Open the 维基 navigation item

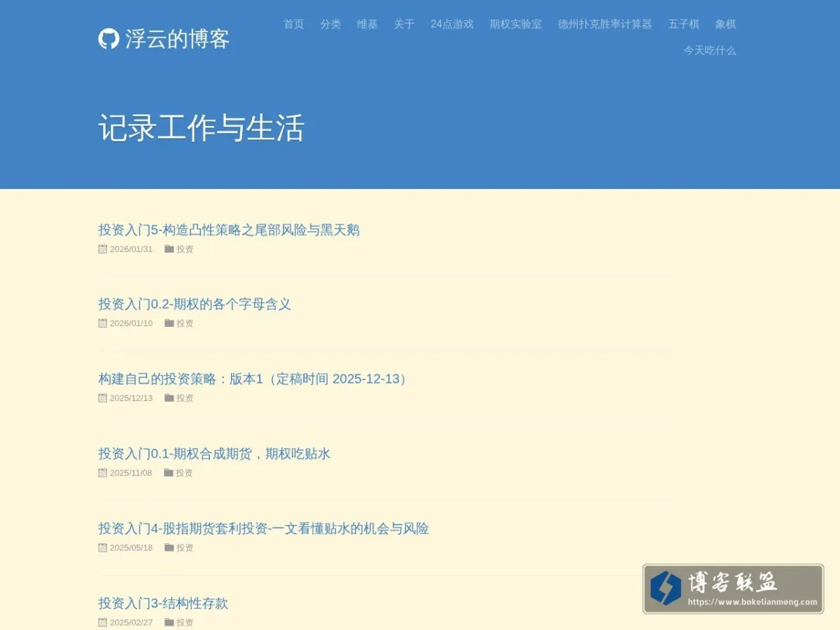367,24
